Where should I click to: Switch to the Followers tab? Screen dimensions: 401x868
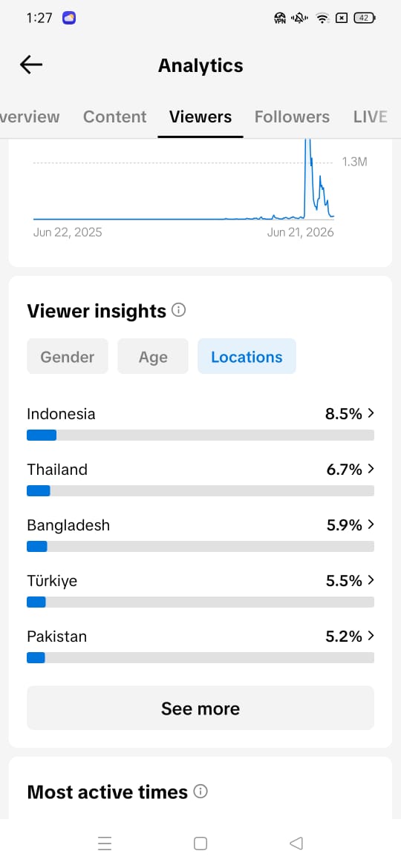(292, 116)
